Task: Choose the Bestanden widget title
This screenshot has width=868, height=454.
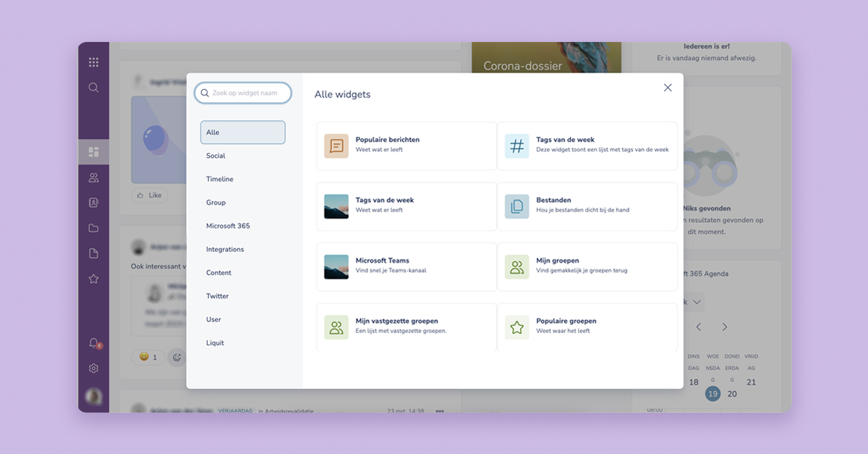Action: tap(553, 200)
